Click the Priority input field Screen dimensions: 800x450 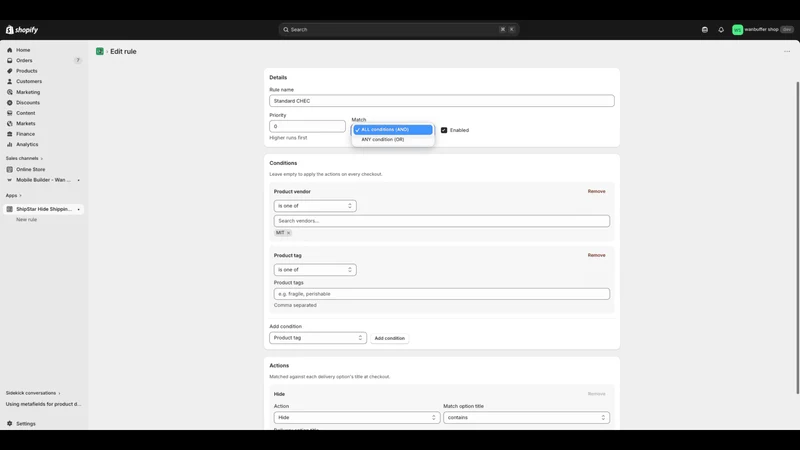tap(307, 126)
